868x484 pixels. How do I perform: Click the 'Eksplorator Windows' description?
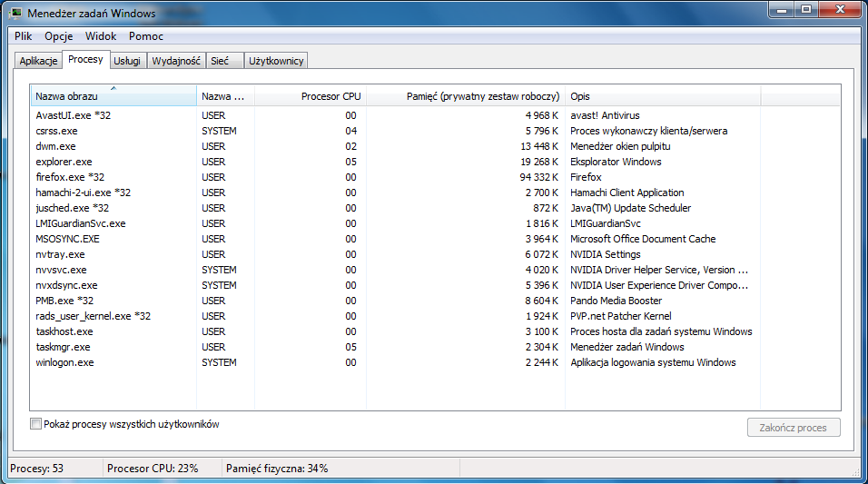[x=616, y=162]
